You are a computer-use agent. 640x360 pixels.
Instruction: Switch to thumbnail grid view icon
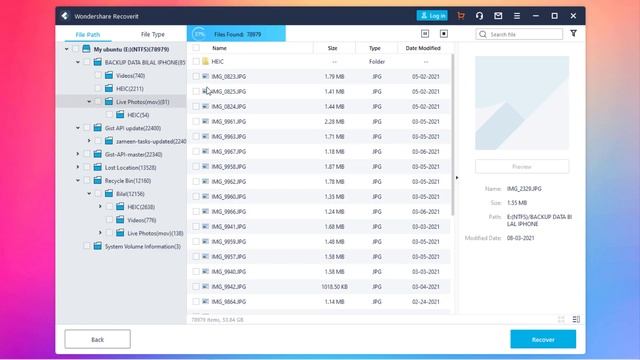pos(561,319)
